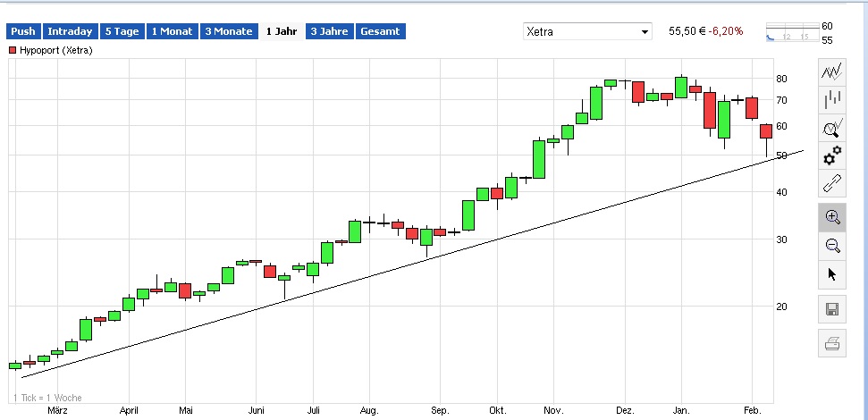Screen dimensions: 868x420
Task: Print the chart using printer icon
Action: pos(832,343)
